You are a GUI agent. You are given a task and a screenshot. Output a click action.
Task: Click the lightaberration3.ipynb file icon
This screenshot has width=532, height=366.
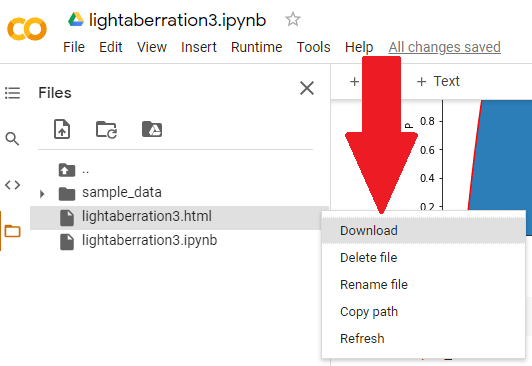[x=67, y=242]
